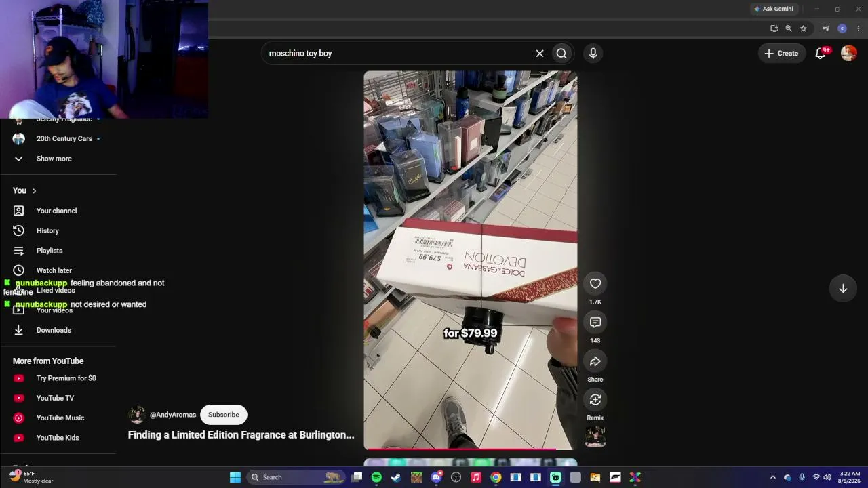Open Task View in the taskbar
This screenshot has height=488, width=868.
357,477
